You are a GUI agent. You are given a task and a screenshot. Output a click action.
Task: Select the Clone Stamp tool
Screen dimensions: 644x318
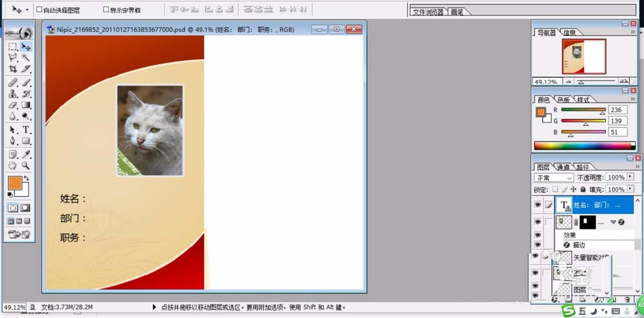click(x=13, y=93)
